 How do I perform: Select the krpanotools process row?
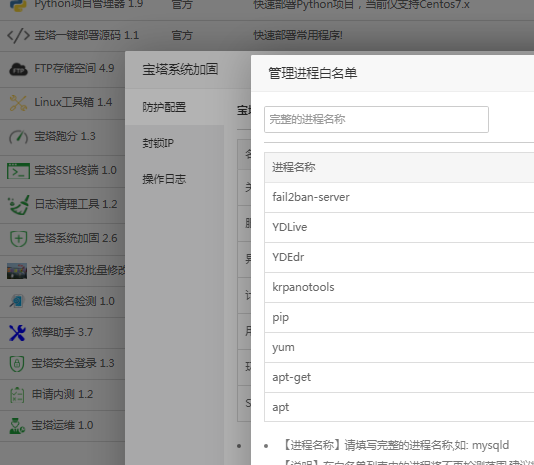click(x=399, y=287)
